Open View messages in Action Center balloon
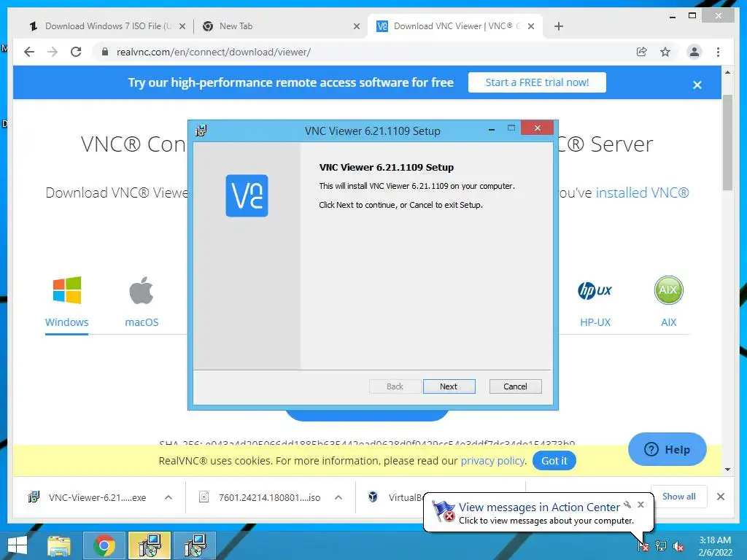Image resolution: width=747 pixels, height=560 pixels. pos(539,507)
